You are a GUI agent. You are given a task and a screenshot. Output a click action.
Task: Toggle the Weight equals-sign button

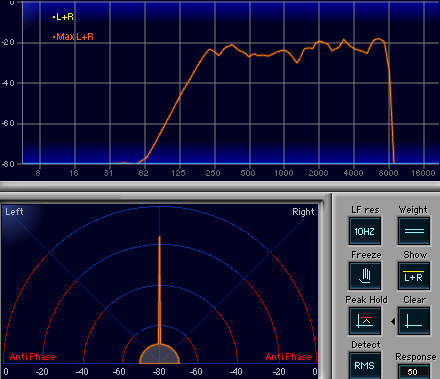click(x=414, y=231)
